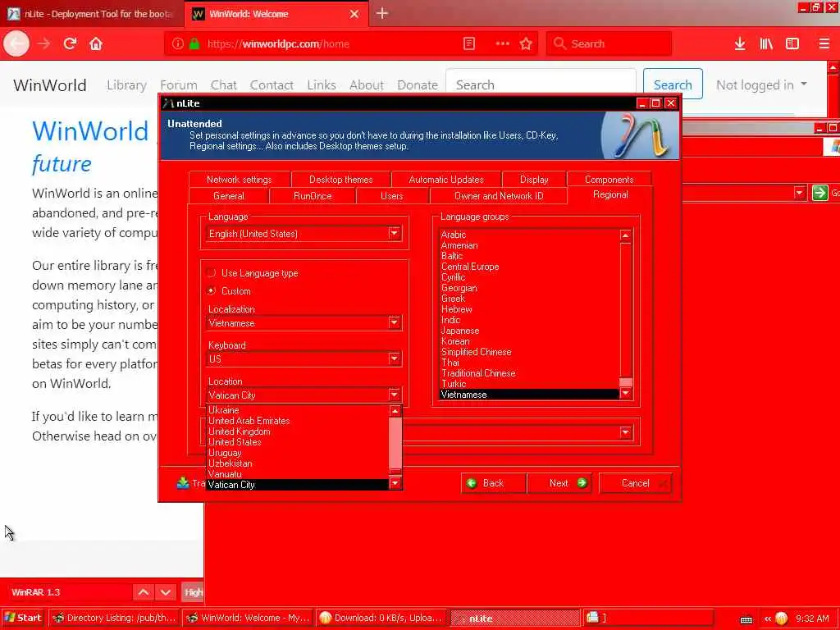This screenshot has height=630, width=840.
Task: Open the background window address dropdown arrow
Action: [799, 193]
